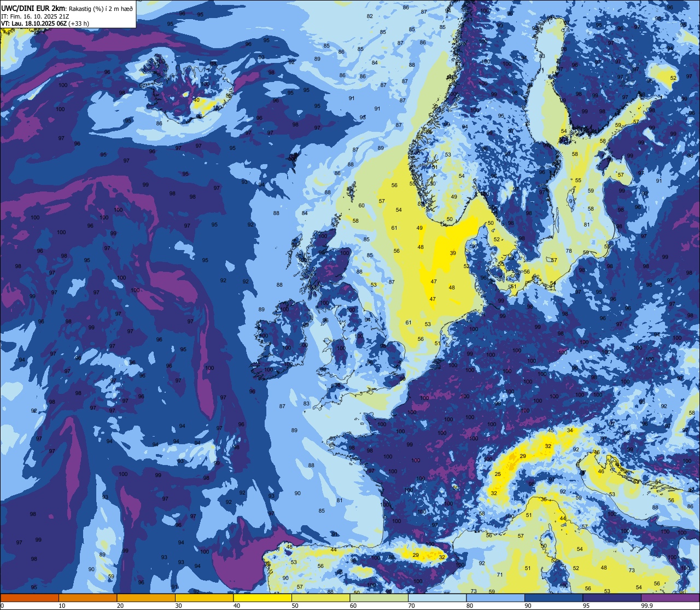
Task: Click the 'IT: Fim. 16. 10. 2025 21Z' line
Action: [x=34, y=16]
